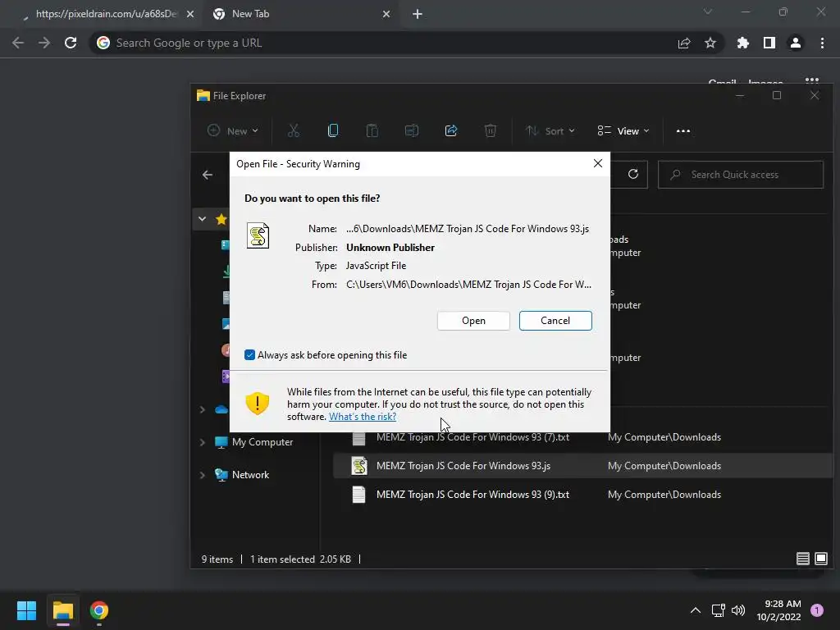Switch to details view layout icon
The image size is (840, 630).
coord(802,559)
